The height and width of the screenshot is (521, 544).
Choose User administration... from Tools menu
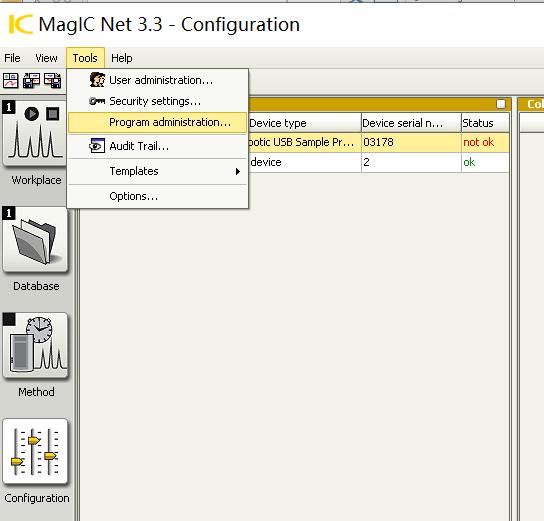click(158, 80)
